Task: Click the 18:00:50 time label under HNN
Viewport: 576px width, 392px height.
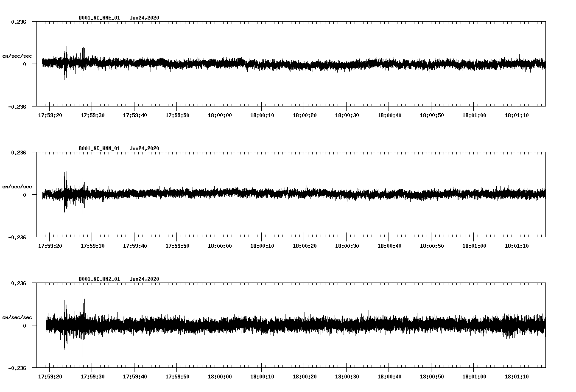Action: point(432,246)
